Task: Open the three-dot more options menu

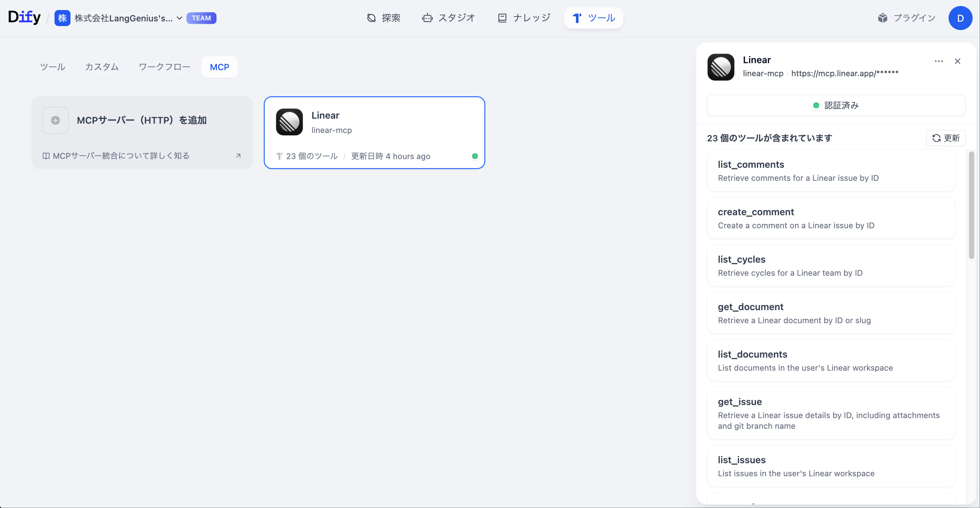Action: point(939,61)
